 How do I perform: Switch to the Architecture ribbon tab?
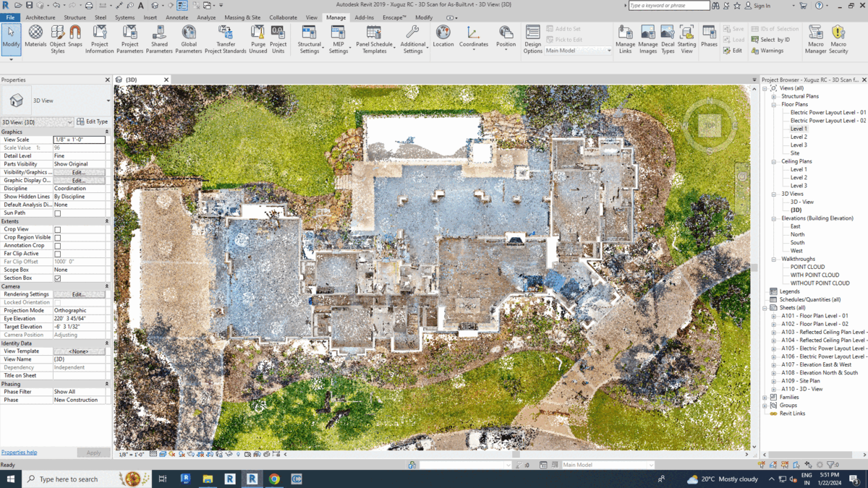[x=40, y=17]
